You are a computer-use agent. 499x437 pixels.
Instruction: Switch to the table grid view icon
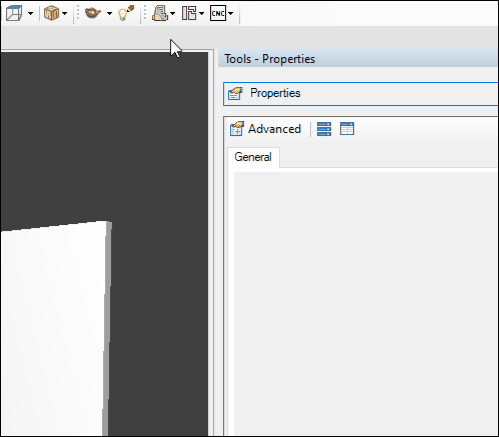tap(347, 129)
